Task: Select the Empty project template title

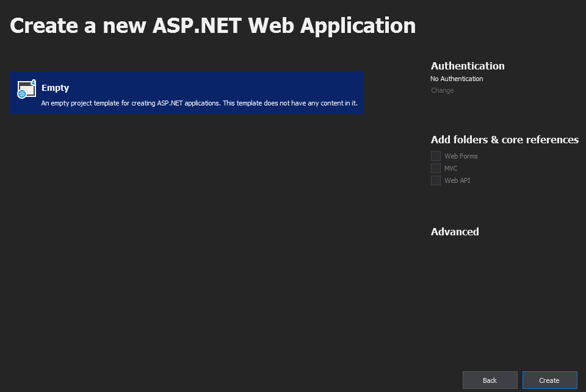Action: (x=55, y=88)
